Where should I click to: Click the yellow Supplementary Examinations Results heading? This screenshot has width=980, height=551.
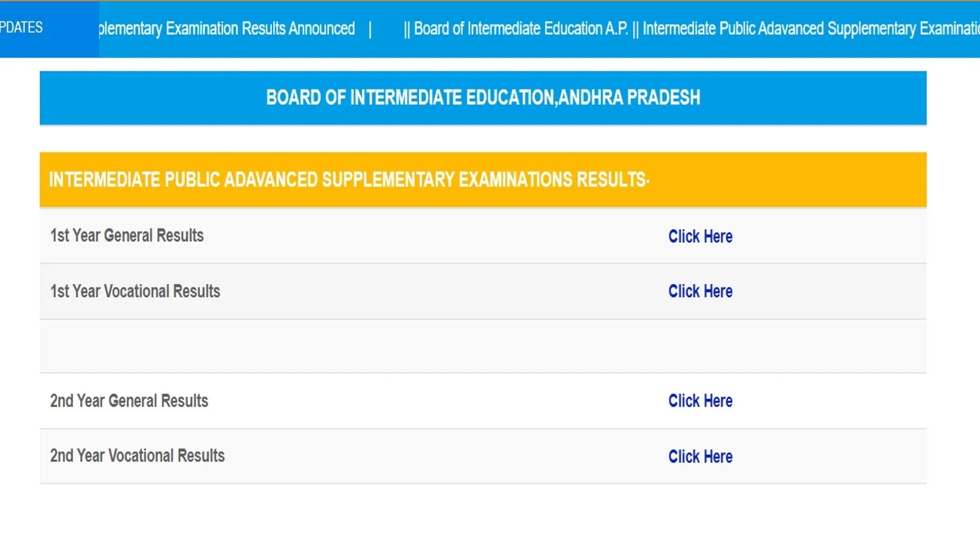pos(349,179)
